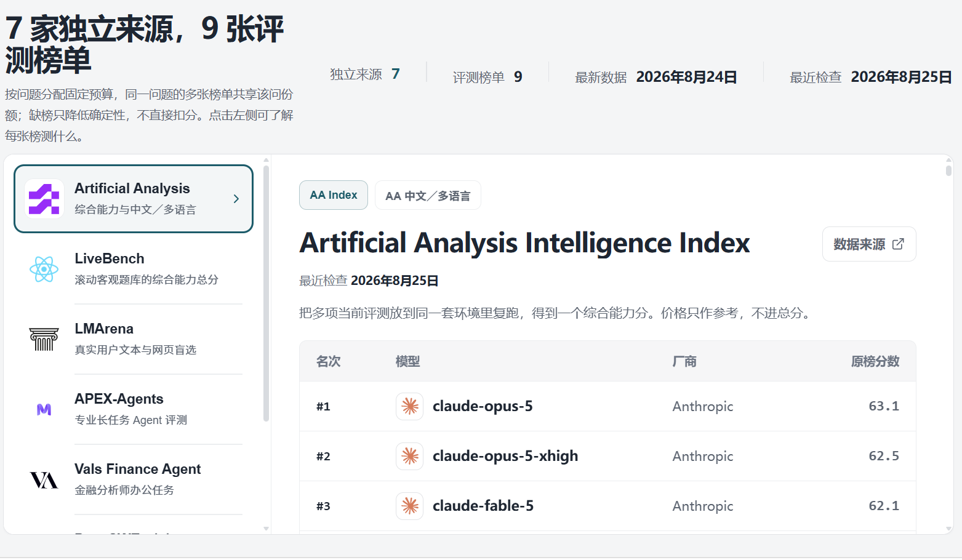The height and width of the screenshot is (560, 962).
Task: Click the 滚动客观题库的综合能力总分 subtitle
Action: [x=146, y=280]
